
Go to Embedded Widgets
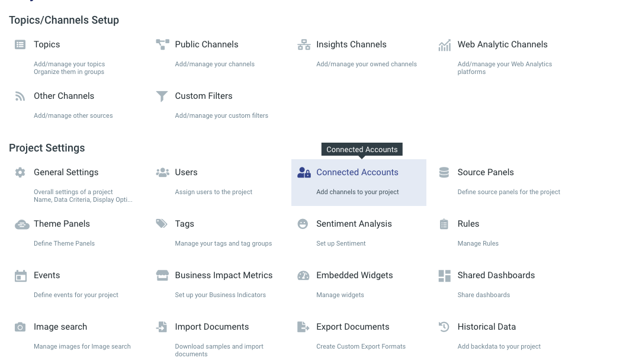tap(355, 275)
